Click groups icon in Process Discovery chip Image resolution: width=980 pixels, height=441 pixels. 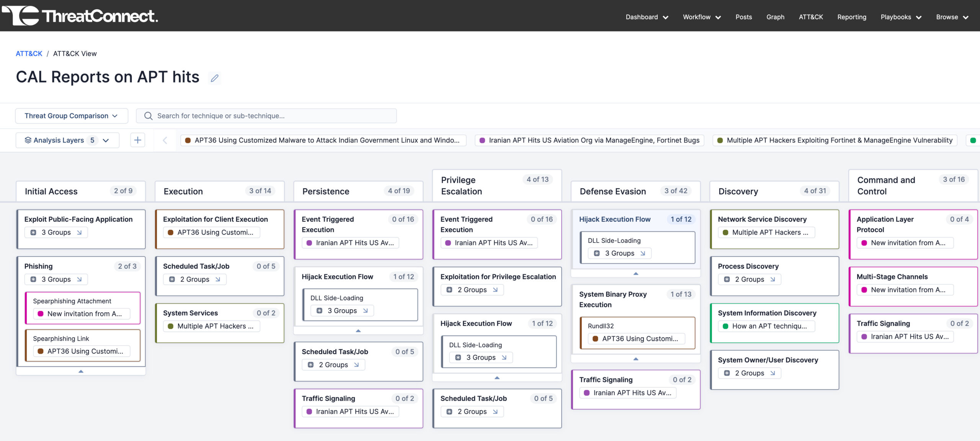[727, 279]
